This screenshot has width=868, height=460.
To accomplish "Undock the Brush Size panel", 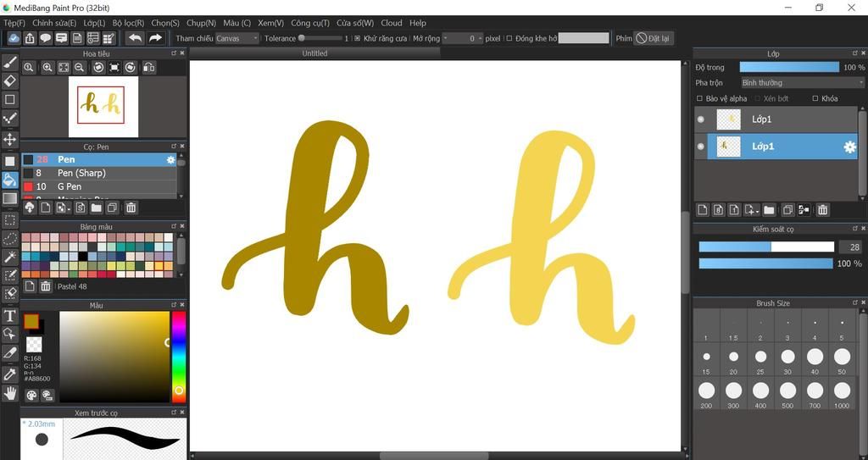I will (x=855, y=302).
